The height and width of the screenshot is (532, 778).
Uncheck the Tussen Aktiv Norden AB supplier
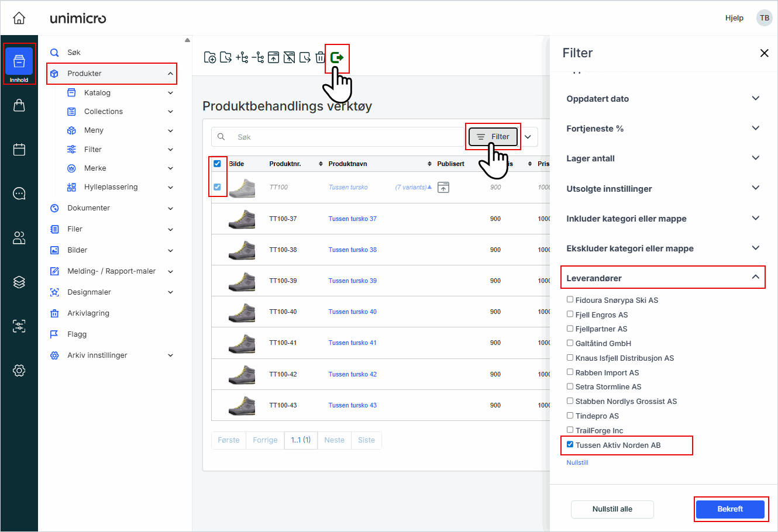coord(570,444)
